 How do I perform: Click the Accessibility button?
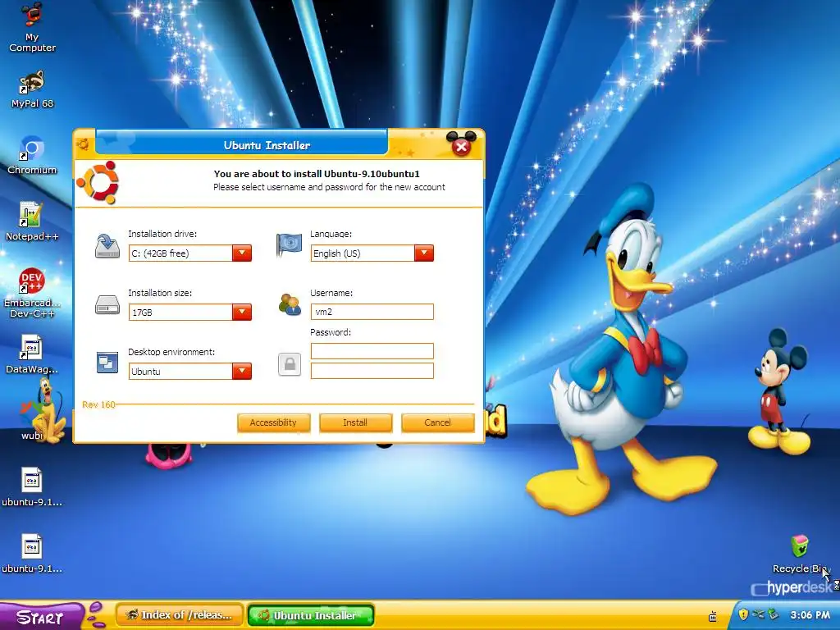tap(274, 422)
